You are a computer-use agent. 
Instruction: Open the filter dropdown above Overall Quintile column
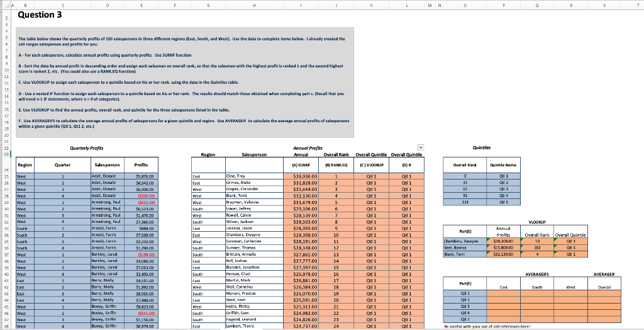[x=421, y=148]
